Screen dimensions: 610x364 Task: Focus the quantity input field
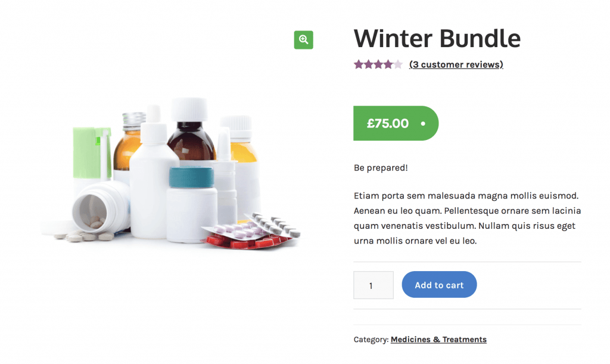coord(374,285)
